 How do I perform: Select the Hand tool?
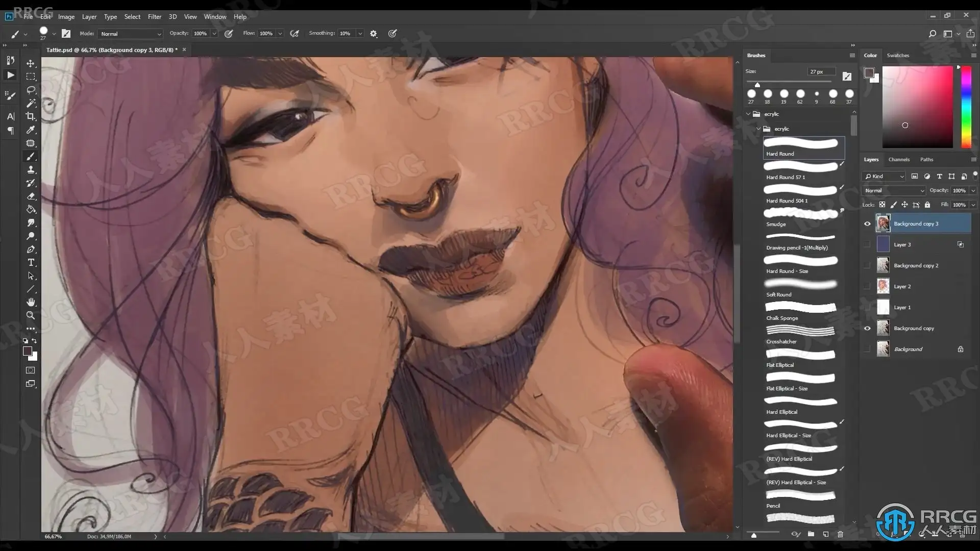[31, 302]
